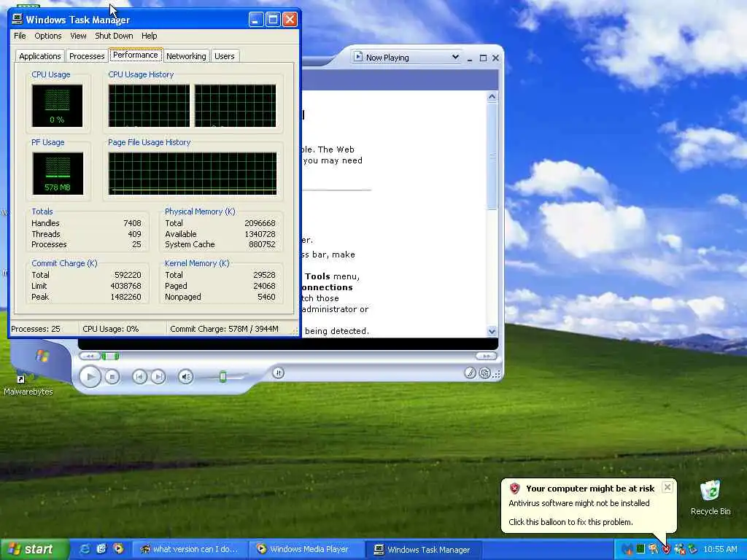The image size is (747, 560).
Task: Click the Threads value 409
Action: [134, 234]
